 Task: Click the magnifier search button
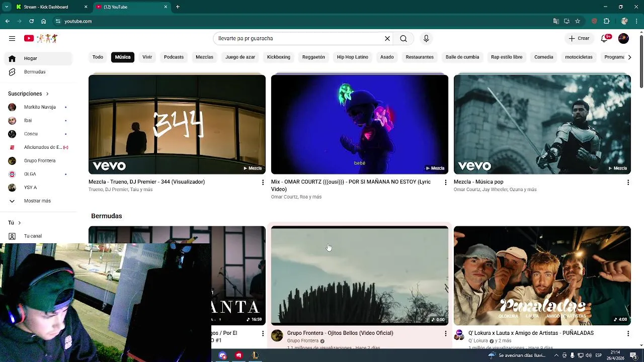pos(404,38)
